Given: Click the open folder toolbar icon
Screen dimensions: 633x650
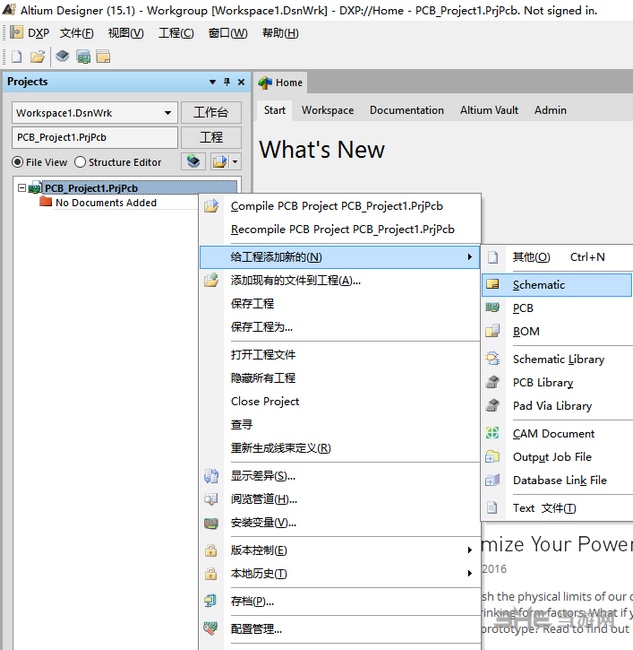Looking at the screenshot, I should pyautogui.click(x=37, y=56).
